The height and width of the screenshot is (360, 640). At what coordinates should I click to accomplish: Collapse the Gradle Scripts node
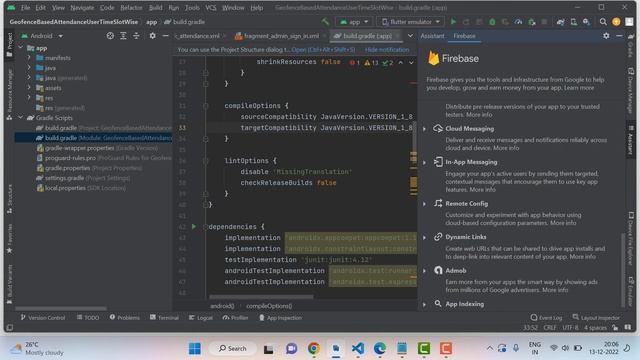[20, 118]
